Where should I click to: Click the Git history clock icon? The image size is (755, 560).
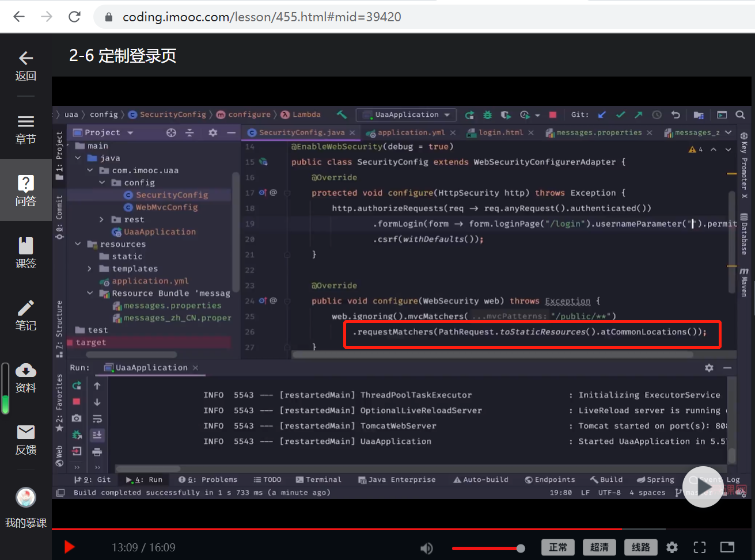click(x=657, y=115)
